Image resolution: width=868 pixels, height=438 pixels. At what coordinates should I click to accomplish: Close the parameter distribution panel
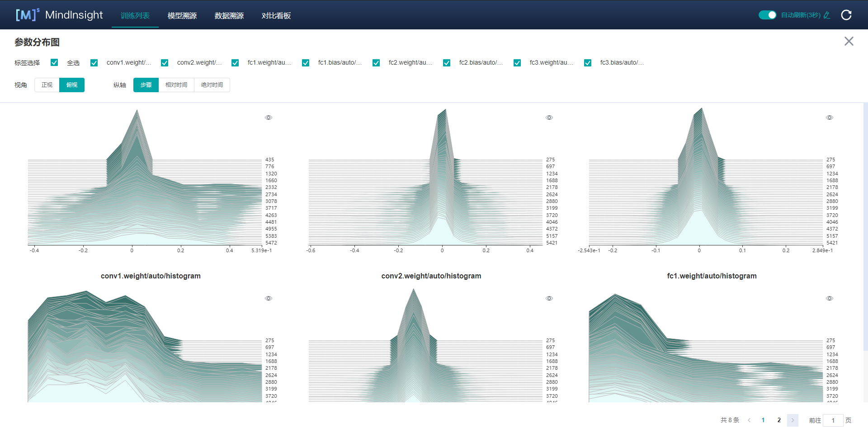click(849, 41)
